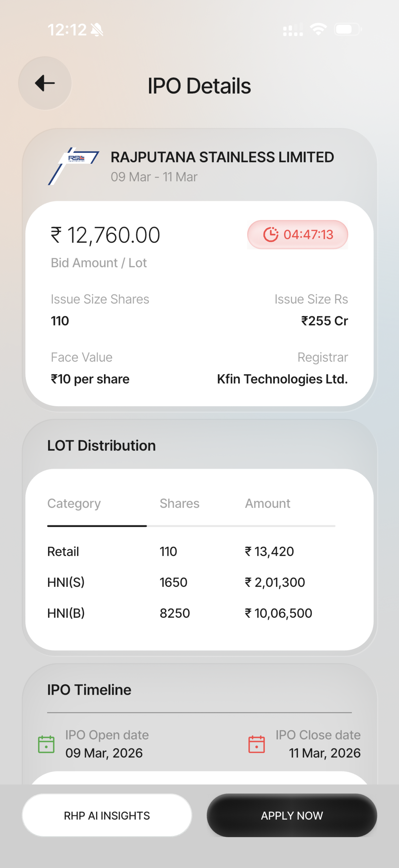Image resolution: width=399 pixels, height=868 pixels.
Task: Click the green IPO Open date calendar icon
Action: click(x=46, y=744)
